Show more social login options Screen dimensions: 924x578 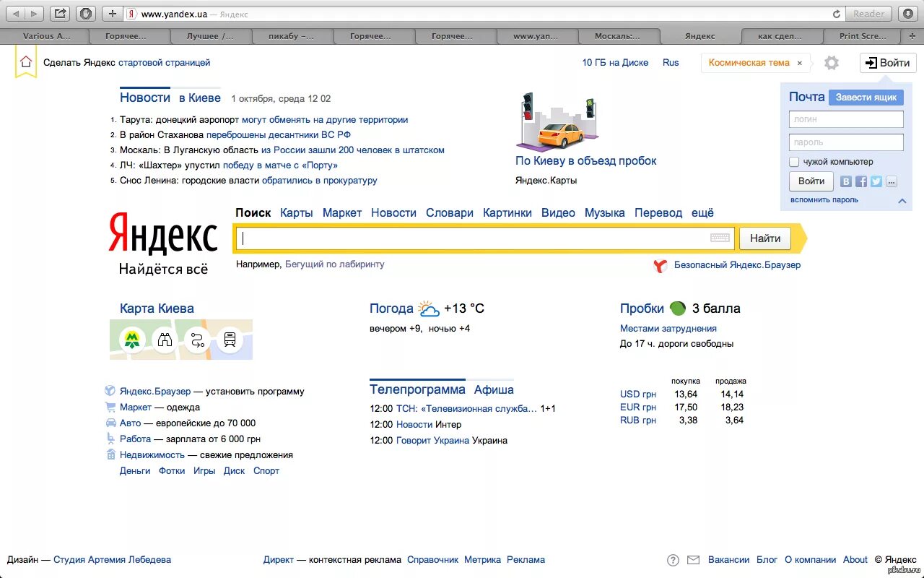coord(892,181)
